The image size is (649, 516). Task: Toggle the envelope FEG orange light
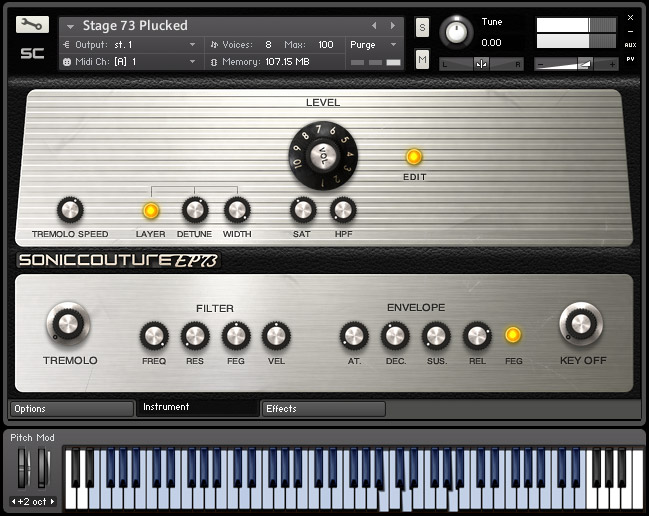coord(513,335)
